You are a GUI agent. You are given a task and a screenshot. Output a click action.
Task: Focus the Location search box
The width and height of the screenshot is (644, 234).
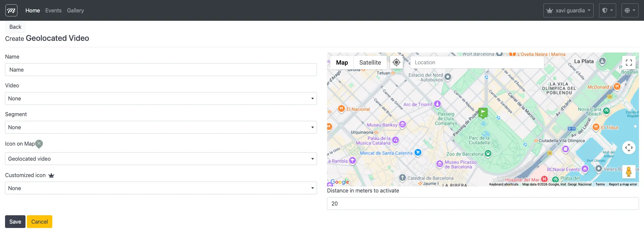tap(477, 62)
